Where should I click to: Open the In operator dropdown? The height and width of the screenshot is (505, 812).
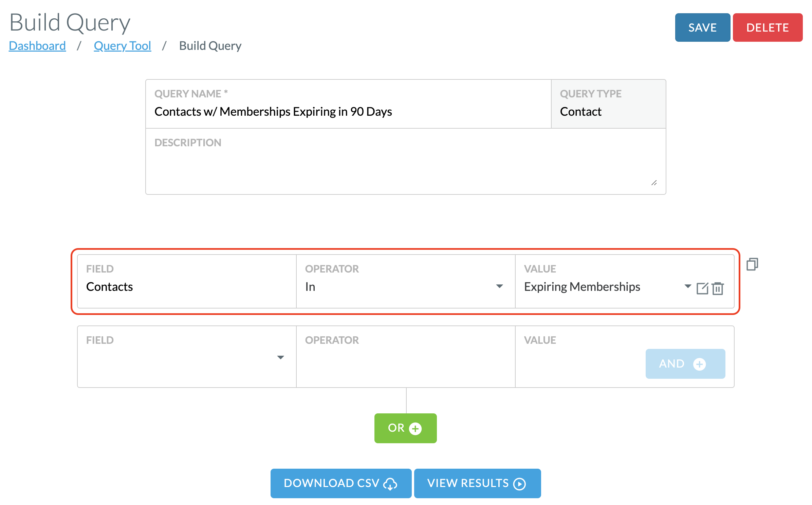499,286
